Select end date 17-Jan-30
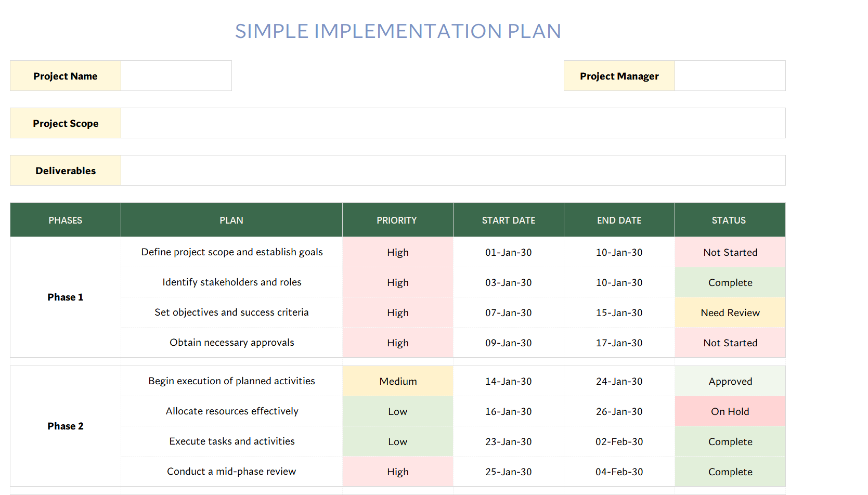 [619, 343]
